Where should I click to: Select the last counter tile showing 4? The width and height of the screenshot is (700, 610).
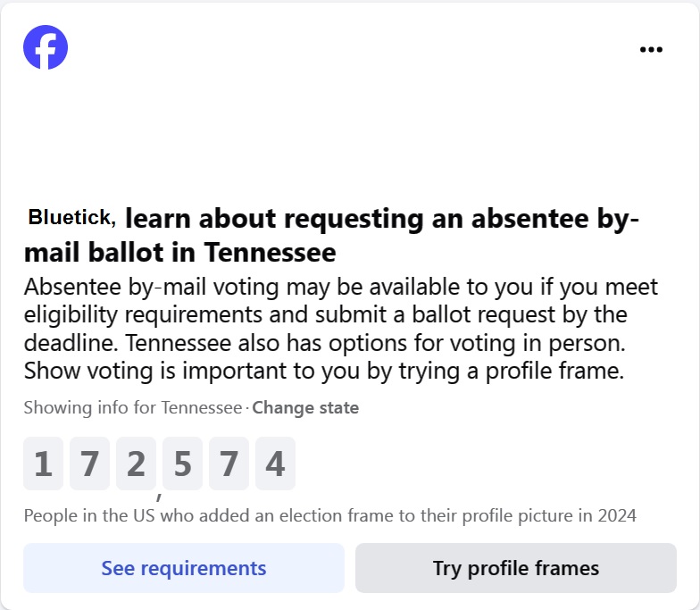[x=275, y=464]
